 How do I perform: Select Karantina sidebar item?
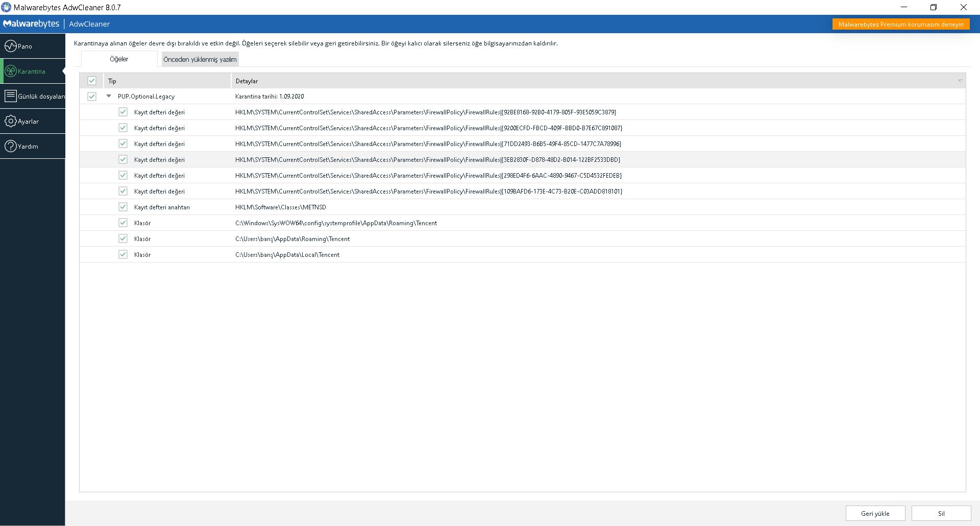33,71
